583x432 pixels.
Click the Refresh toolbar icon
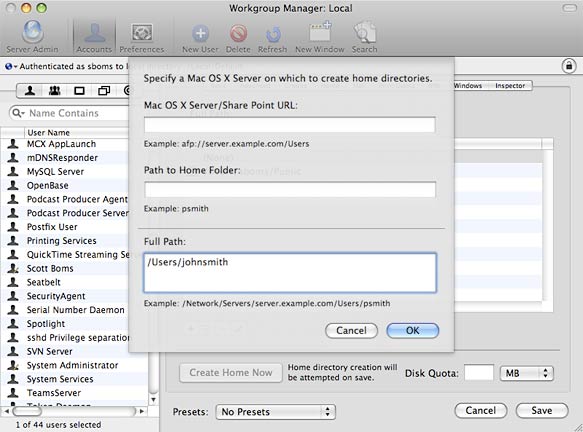(x=273, y=39)
